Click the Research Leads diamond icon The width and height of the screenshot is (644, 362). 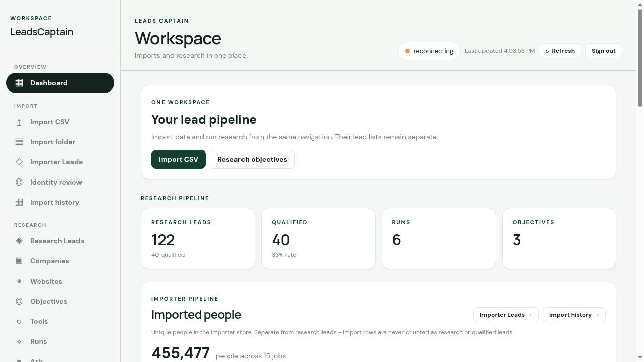click(x=19, y=241)
